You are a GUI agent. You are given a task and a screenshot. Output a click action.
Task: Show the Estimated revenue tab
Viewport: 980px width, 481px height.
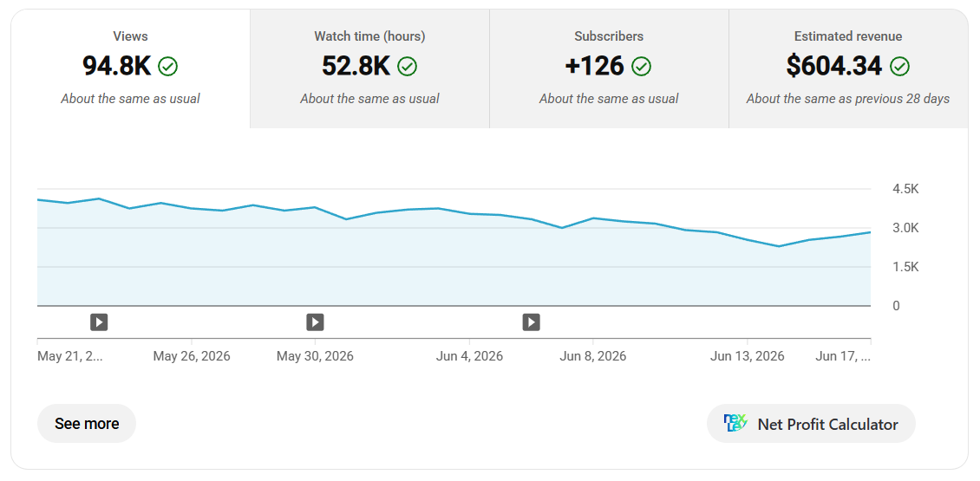tap(848, 68)
